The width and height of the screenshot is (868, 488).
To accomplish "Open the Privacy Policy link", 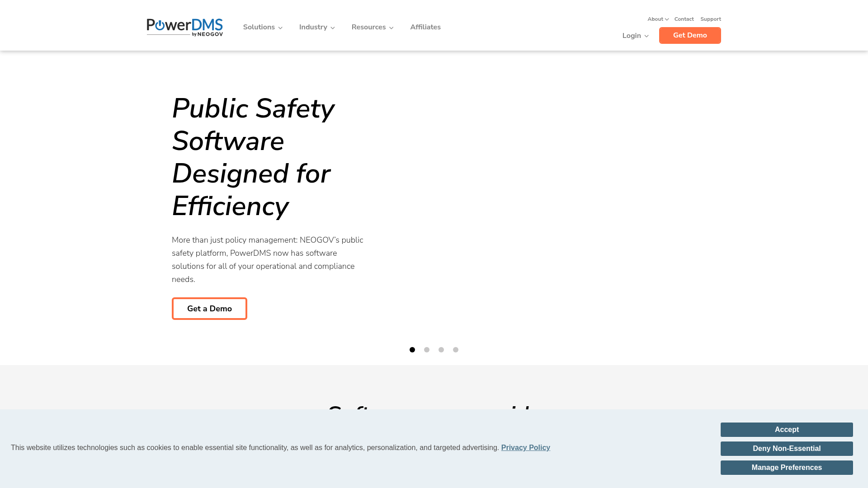I will pos(525,447).
